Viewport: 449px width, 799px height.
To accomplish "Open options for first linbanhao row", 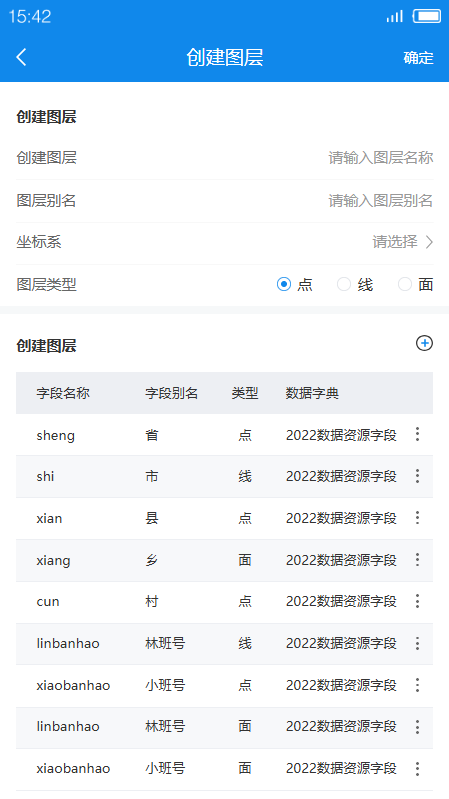I will 417,643.
